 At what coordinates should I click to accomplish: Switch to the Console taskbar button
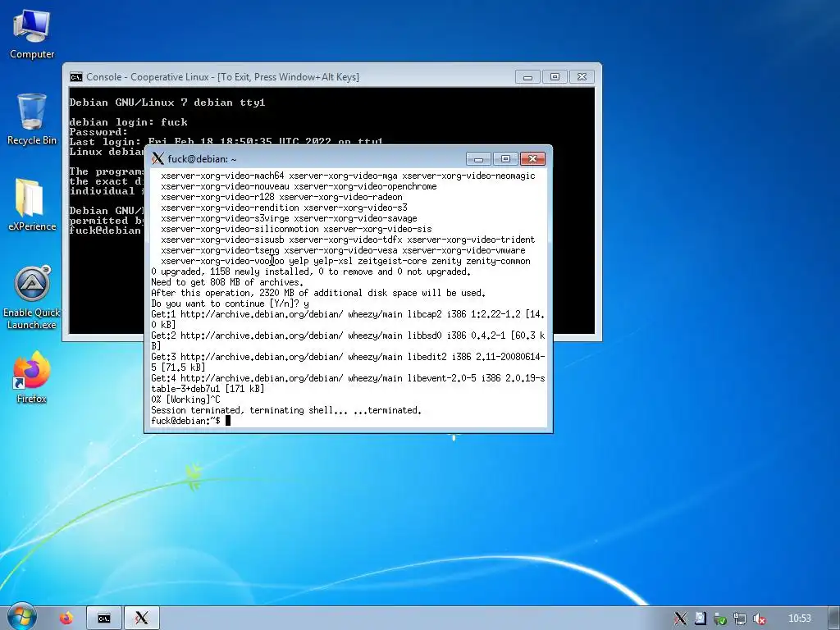click(104, 619)
